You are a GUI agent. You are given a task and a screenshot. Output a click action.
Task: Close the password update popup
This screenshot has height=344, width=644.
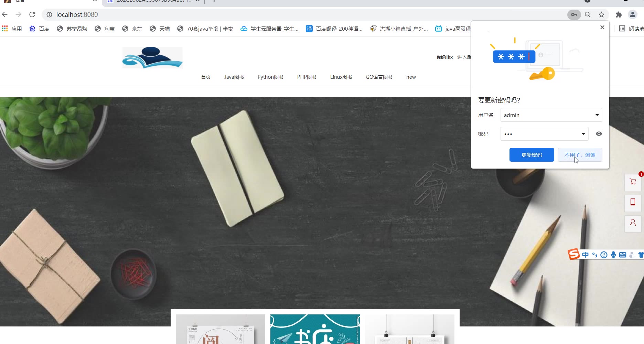pos(602,27)
